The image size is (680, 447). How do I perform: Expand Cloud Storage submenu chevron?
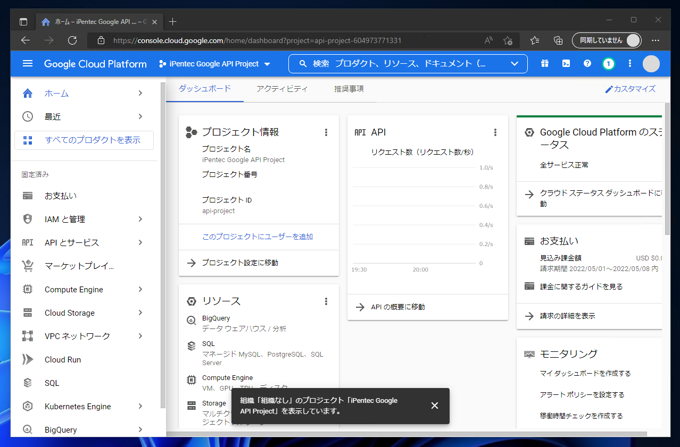click(140, 313)
